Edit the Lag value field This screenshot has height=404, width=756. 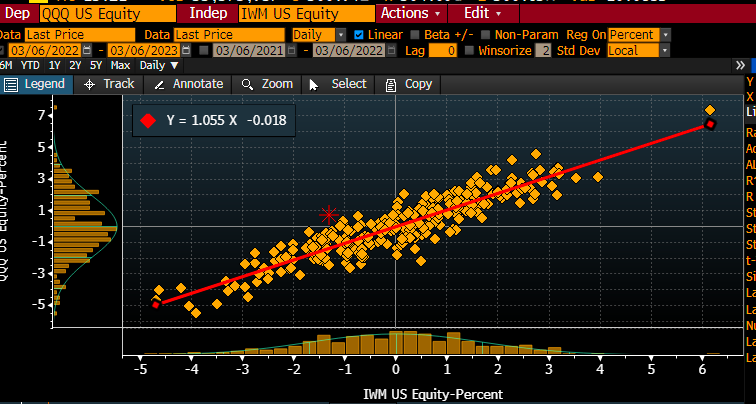(x=443, y=51)
